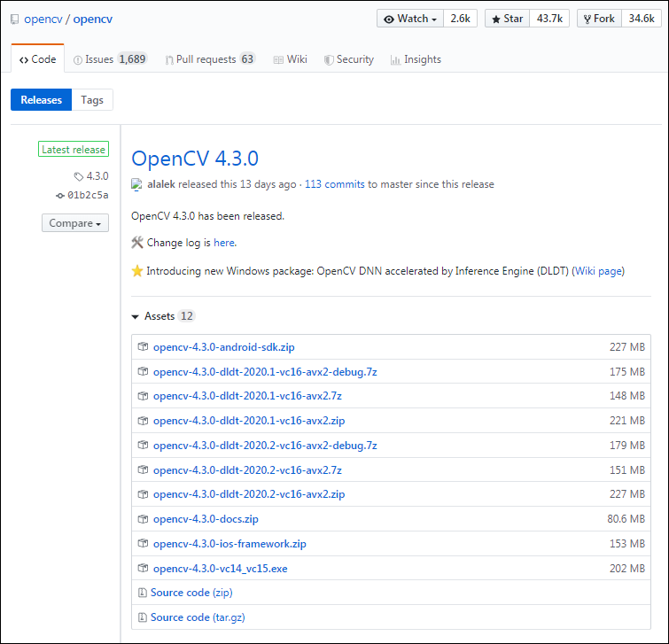Download opencv-4.3.0-android-sdk.zip
Viewport: 669px width, 644px height.
tap(224, 347)
